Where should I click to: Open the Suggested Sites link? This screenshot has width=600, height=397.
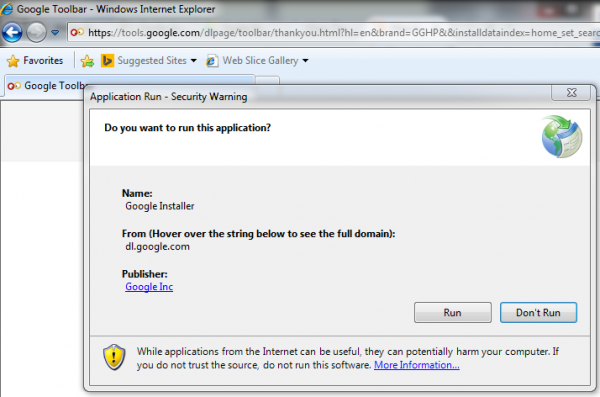coord(152,60)
